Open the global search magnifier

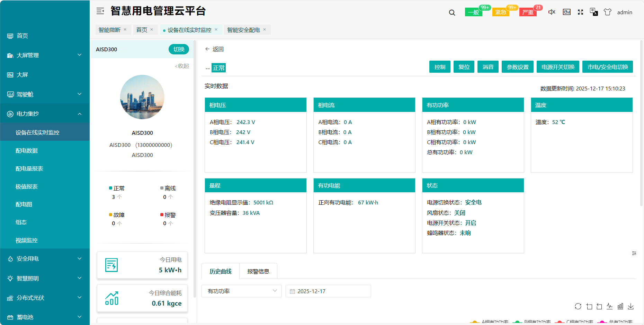click(452, 12)
